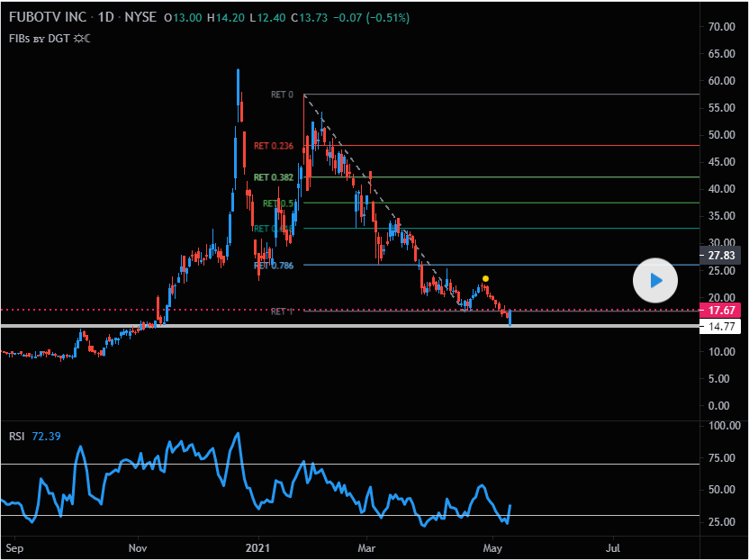Click the red 17.67 price label
This screenshot has width=749, height=560.
pyautogui.click(x=724, y=311)
